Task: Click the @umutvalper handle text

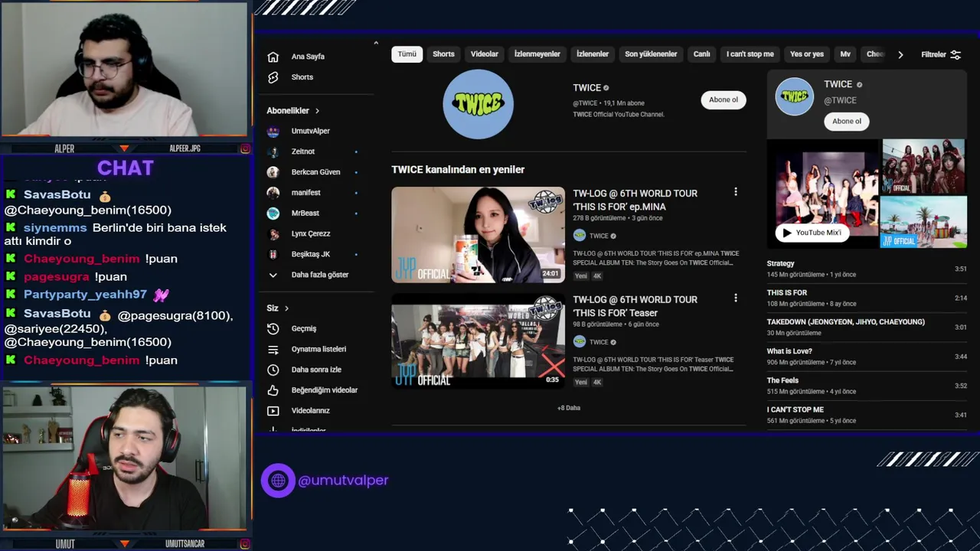Action: click(x=343, y=481)
